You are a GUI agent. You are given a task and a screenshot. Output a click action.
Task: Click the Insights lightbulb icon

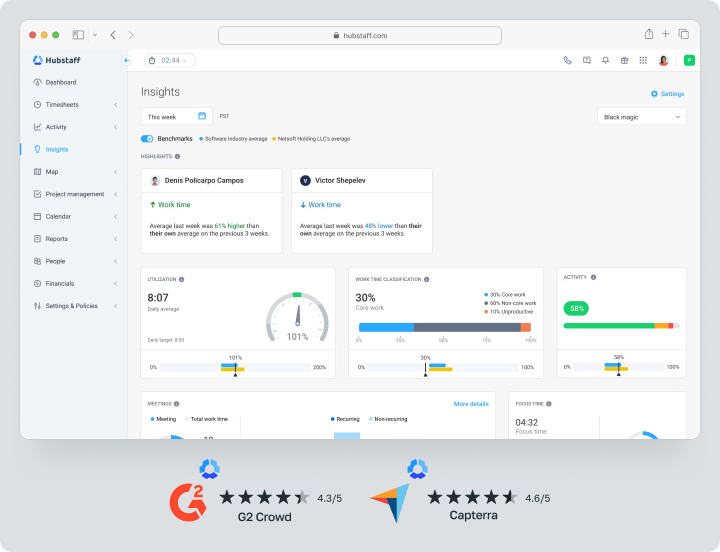(37, 149)
